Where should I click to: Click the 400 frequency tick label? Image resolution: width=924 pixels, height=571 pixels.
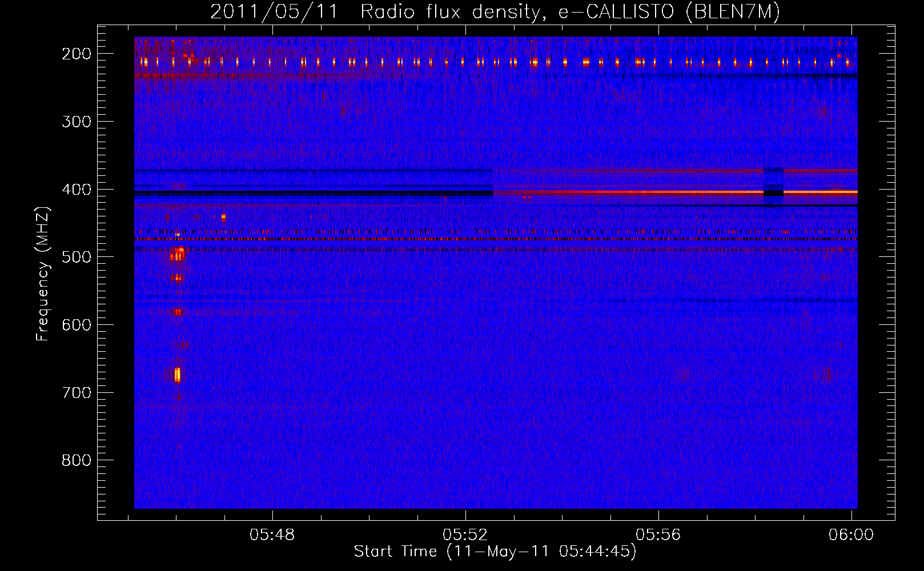point(77,190)
